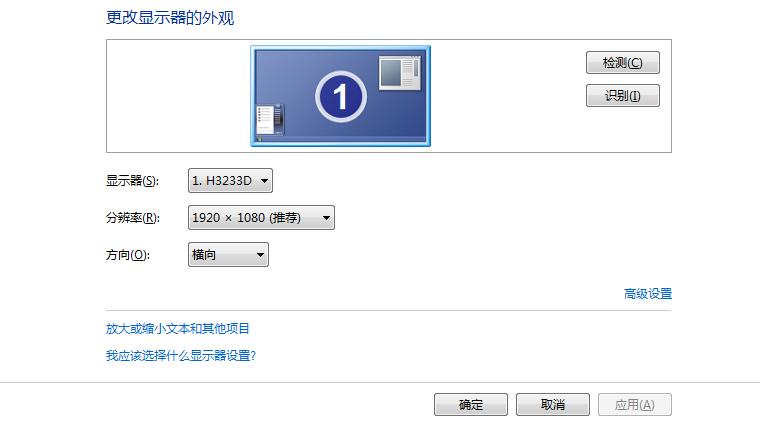Click the greyed-out 应用(A) apply button

point(634,405)
